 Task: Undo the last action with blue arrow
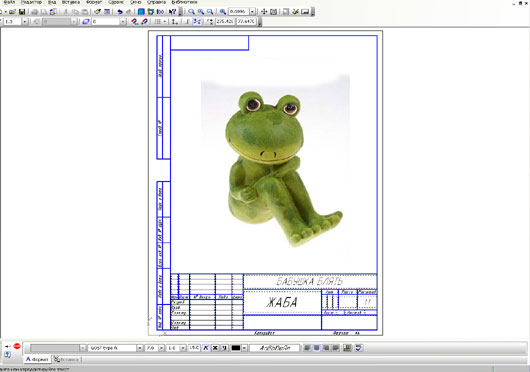coord(120,11)
